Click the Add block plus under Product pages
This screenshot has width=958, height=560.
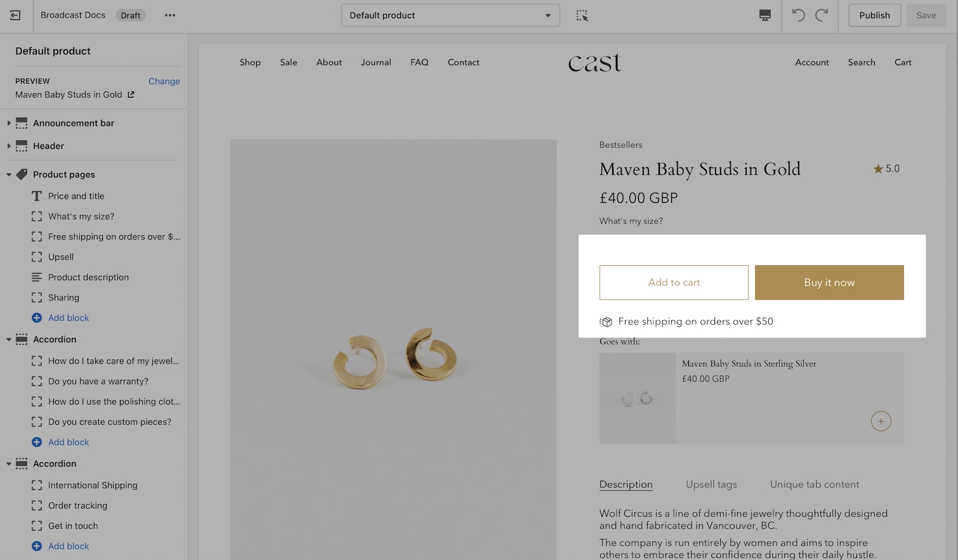37,318
